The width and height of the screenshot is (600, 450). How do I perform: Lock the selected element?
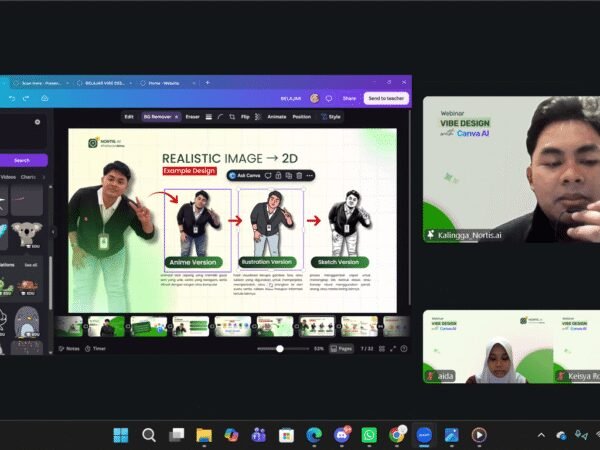pyautogui.click(x=279, y=176)
